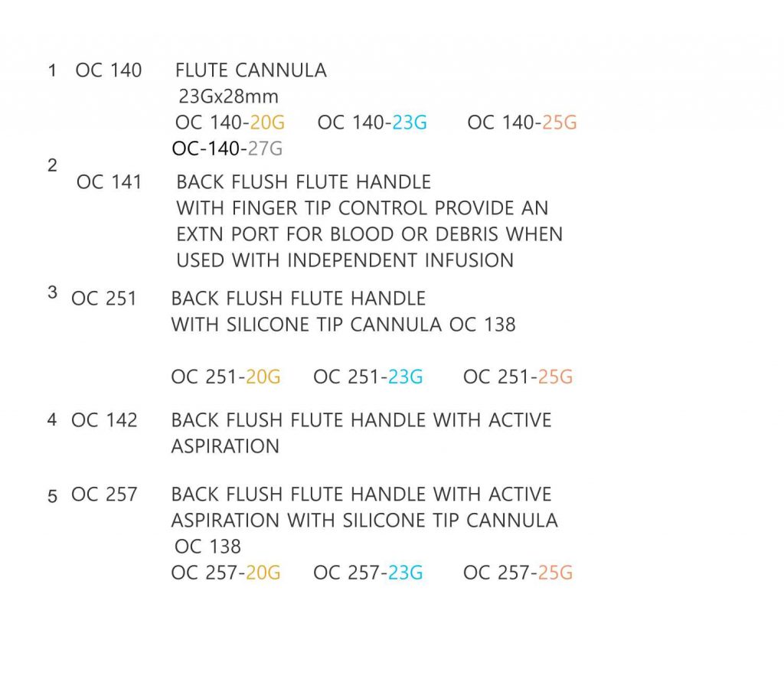Click WITH SILICONE TIP CANNULA OC 138 line
The image size is (784, 679).
[x=343, y=325]
